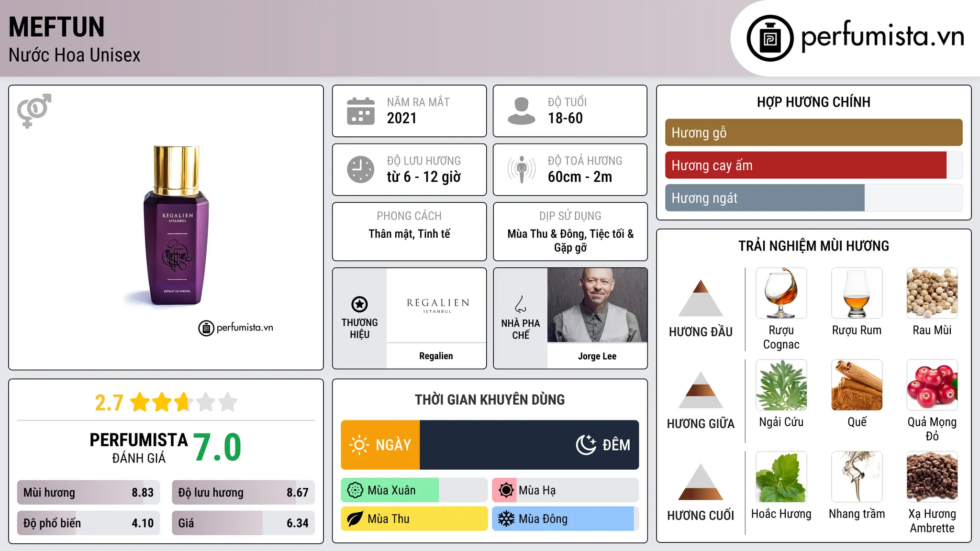Click the MEFTUN perfume title
The height and width of the screenshot is (551, 980).
56,27
